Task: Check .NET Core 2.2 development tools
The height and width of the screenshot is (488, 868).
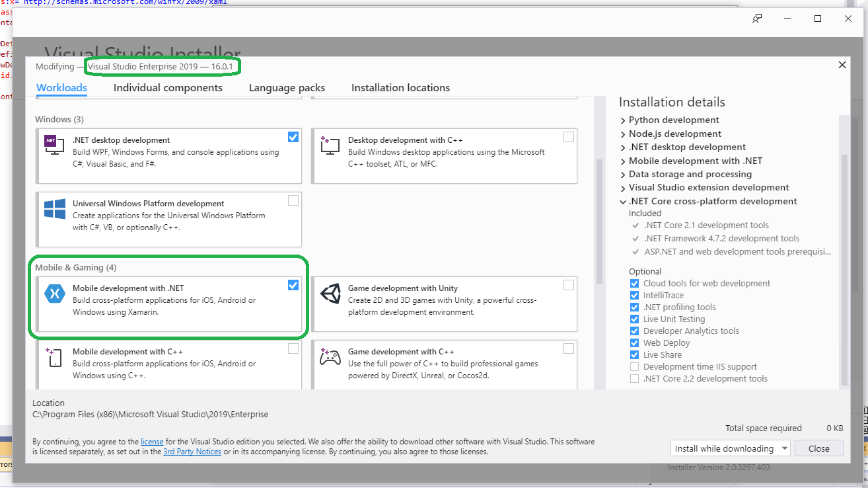Action: pos(635,379)
